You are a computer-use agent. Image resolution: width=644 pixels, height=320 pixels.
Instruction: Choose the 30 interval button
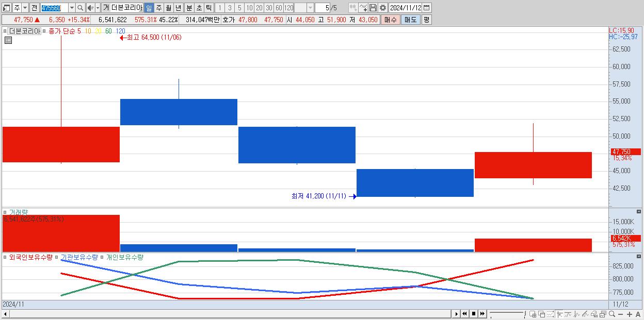point(269,8)
